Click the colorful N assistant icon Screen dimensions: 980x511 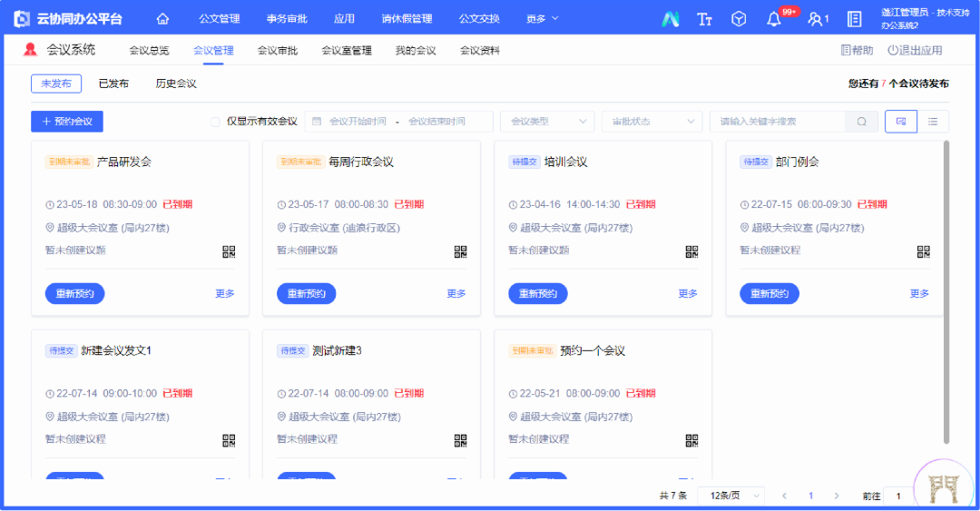point(671,19)
